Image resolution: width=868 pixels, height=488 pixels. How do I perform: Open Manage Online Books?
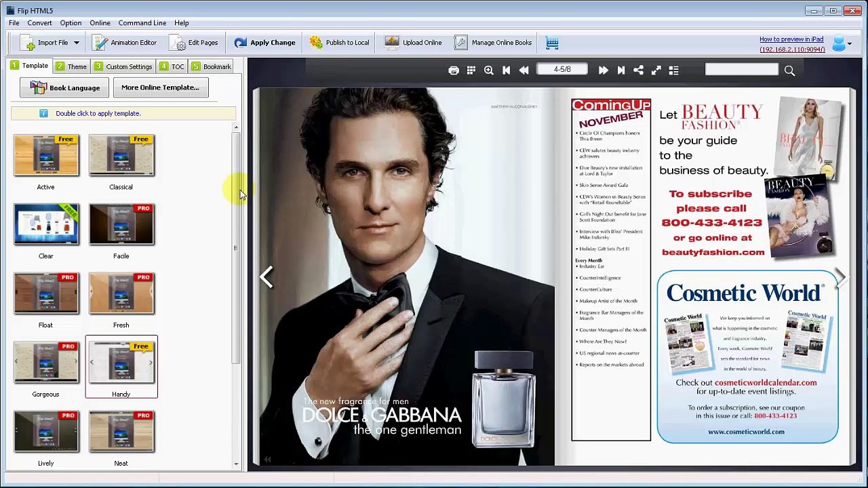point(493,43)
